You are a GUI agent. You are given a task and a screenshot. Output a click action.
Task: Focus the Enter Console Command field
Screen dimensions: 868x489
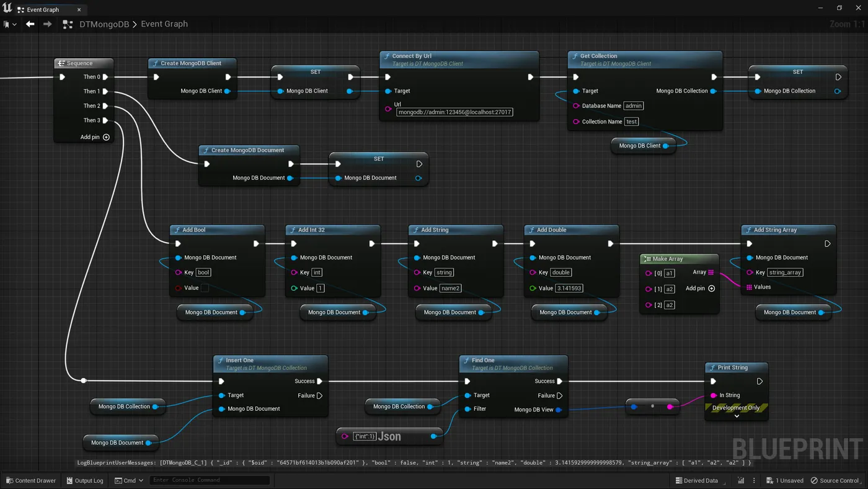(210, 480)
